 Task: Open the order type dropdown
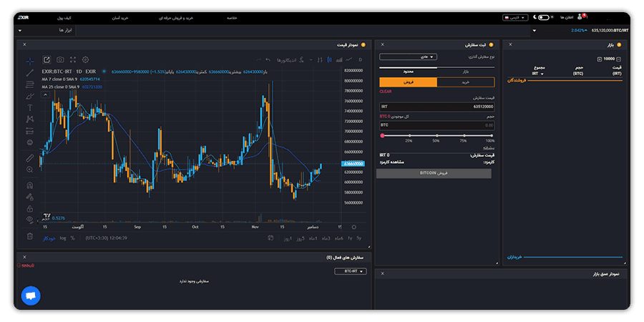point(408,57)
